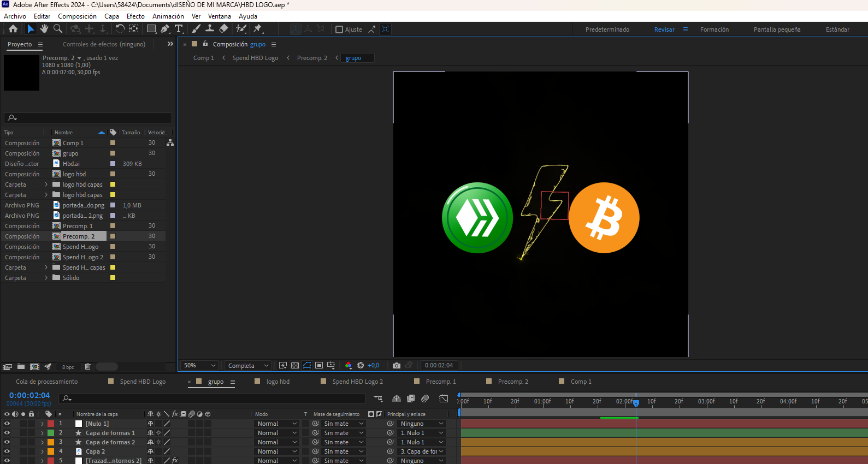
Task: Toggle motion blur enable switch in timeline
Action: pyautogui.click(x=426, y=398)
